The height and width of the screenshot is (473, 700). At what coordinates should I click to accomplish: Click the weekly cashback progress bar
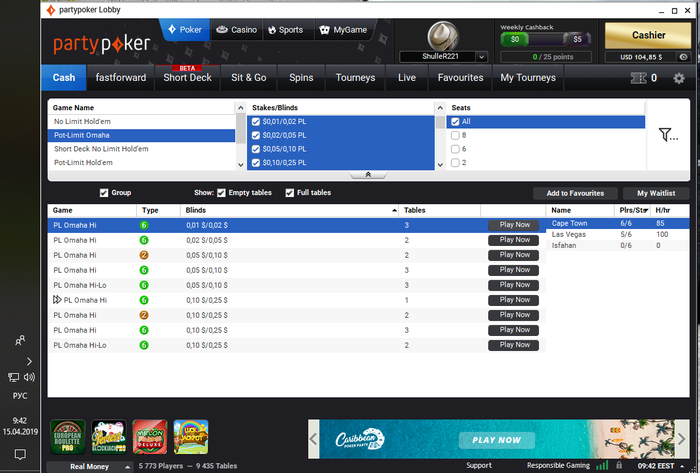click(x=546, y=39)
